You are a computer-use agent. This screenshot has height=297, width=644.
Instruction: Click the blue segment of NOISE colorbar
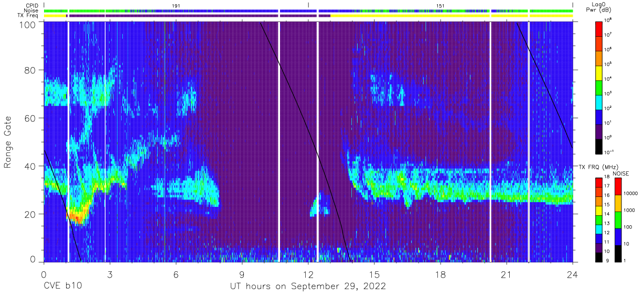[618, 237]
